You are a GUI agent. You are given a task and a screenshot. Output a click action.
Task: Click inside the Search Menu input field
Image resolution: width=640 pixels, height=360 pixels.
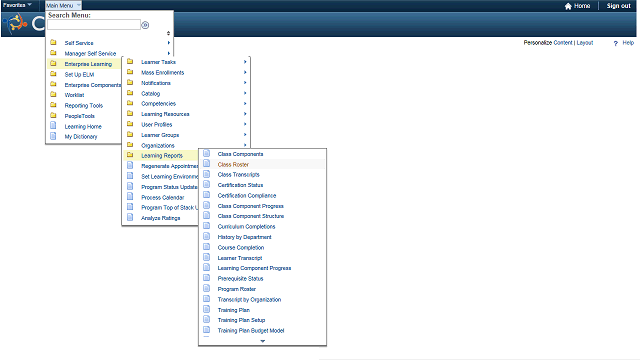coord(94,24)
